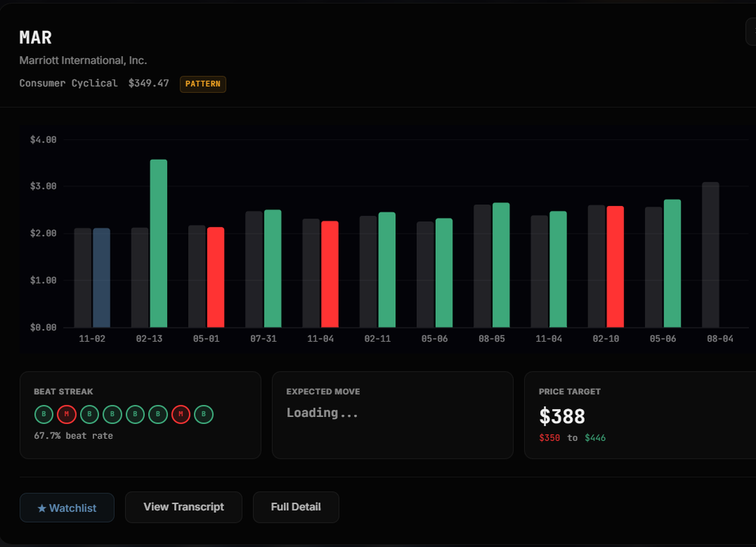Click the green bar for 07-31
The height and width of the screenshot is (547, 756).
(x=273, y=268)
